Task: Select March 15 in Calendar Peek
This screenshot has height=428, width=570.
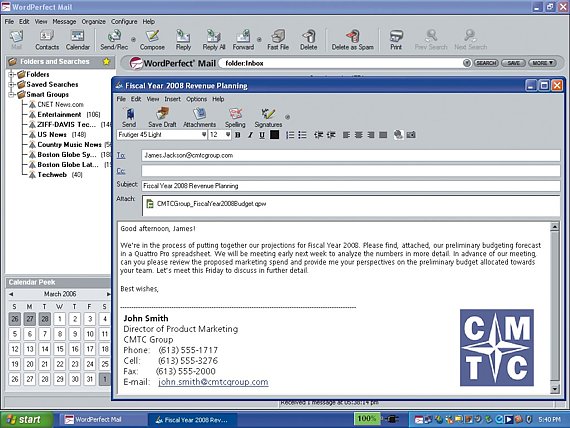Action: (60, 349)
